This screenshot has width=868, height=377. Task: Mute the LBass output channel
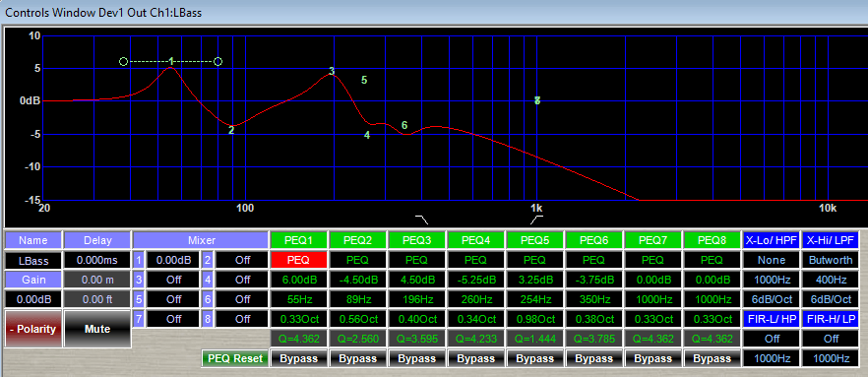click(97, 329)
